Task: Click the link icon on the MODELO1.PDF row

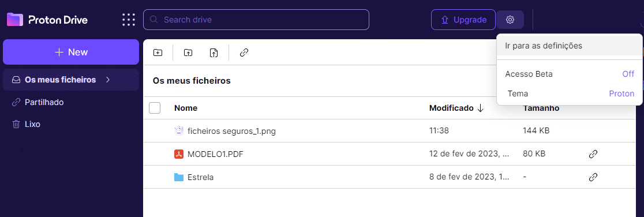Action: click(593, 154)
